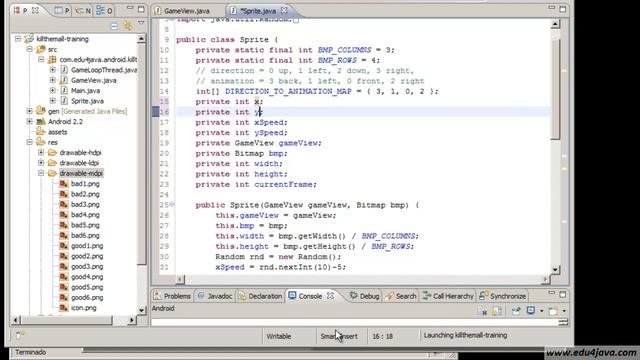This screenshot has height=360, width=640.
Task: Toggle Pin Console icon
Action: (516, 311)
